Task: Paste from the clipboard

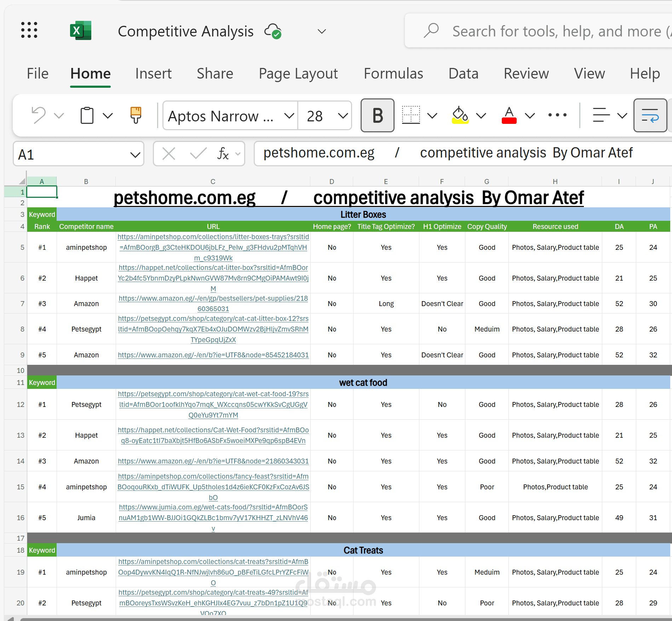Action: pyautogui.click(x=87, y=115)
